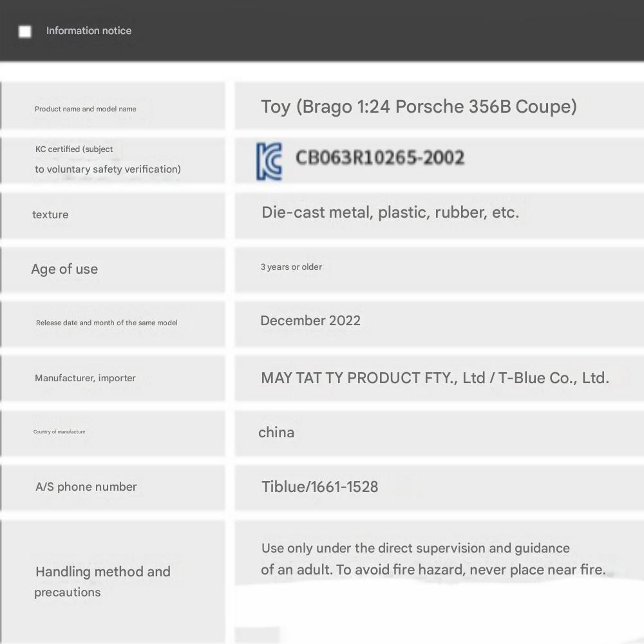Click 'Release date and month of the same model'
Screen dimensions: 644x644
(x=107, y=323)
